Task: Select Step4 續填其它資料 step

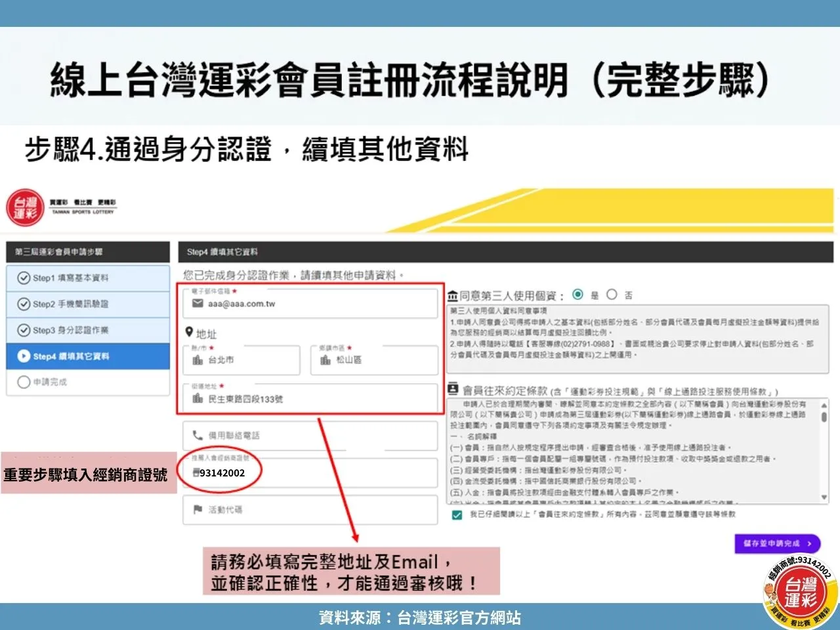Action: [88, 356]
